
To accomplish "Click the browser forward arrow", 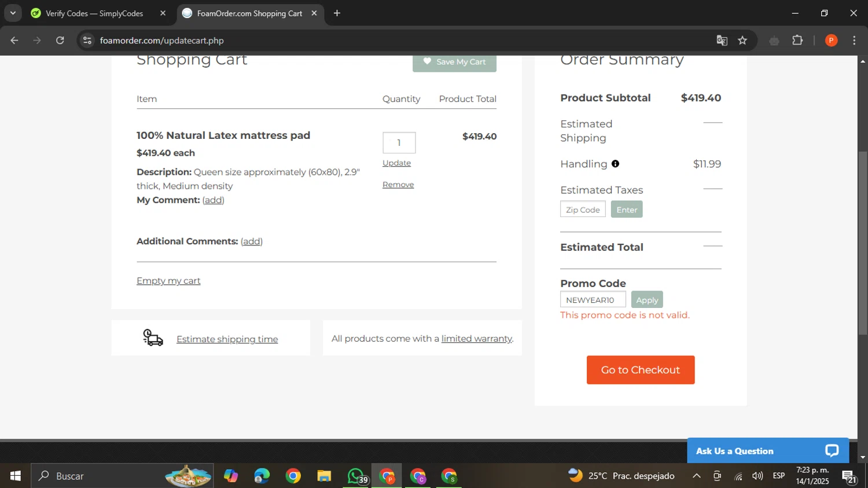I will pyautogui.click(x=37, y=41).
